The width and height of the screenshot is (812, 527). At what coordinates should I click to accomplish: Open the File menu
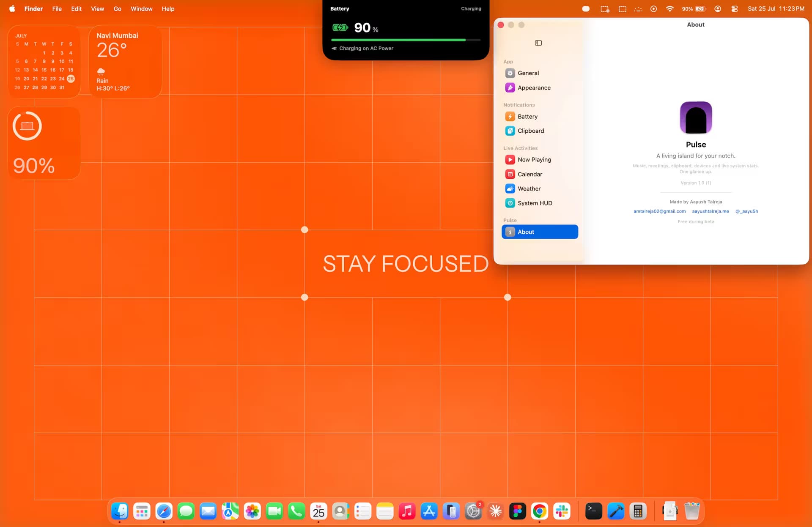57,8
